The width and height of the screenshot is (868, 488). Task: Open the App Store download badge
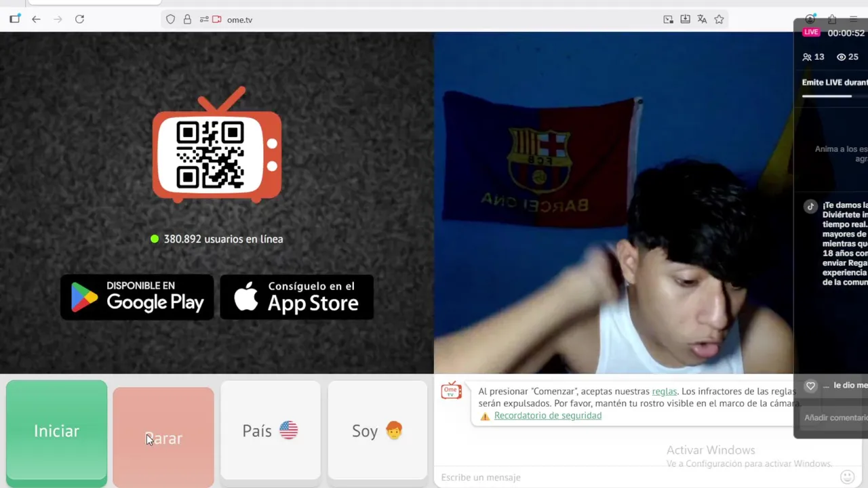tap(297, 297)
